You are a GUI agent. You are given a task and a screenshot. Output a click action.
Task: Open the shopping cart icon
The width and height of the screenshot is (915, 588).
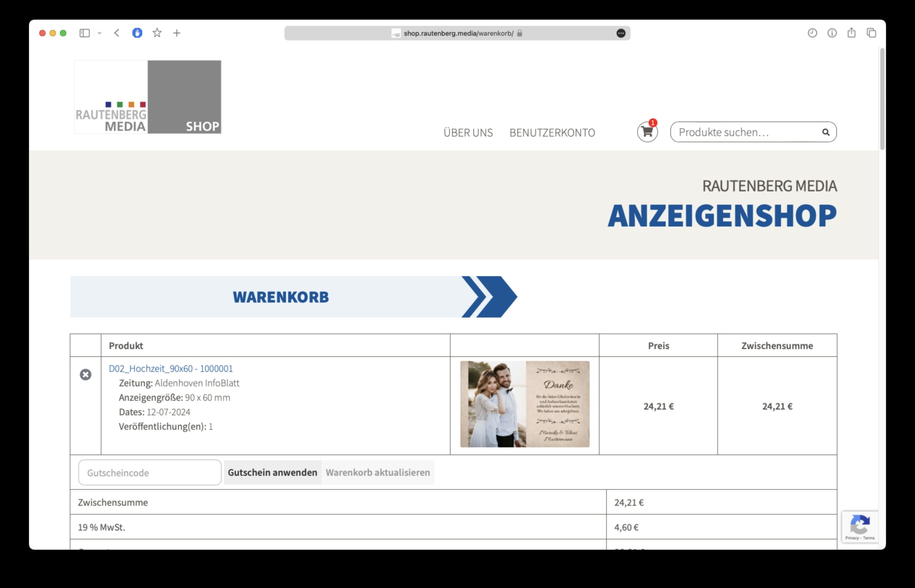(x=647, y=132)
